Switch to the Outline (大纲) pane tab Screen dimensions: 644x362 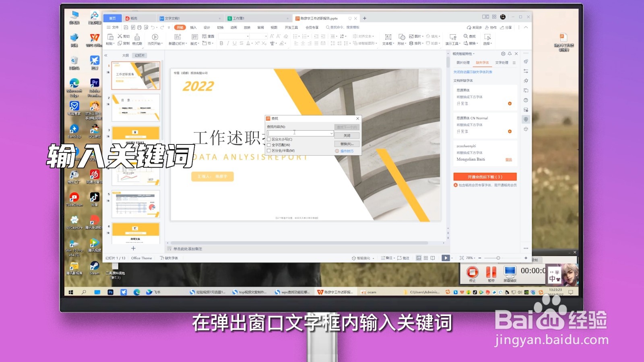pos(126,56)
